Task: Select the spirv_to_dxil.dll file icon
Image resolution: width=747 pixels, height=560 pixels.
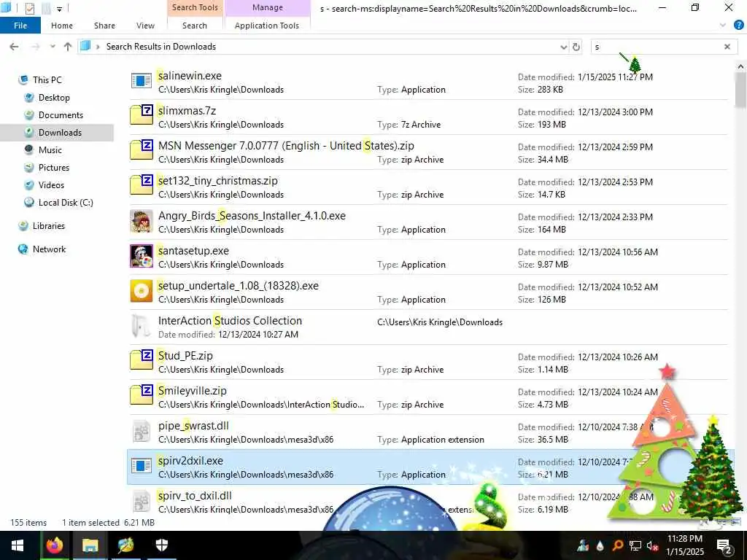Action: [x=141, y=501]
